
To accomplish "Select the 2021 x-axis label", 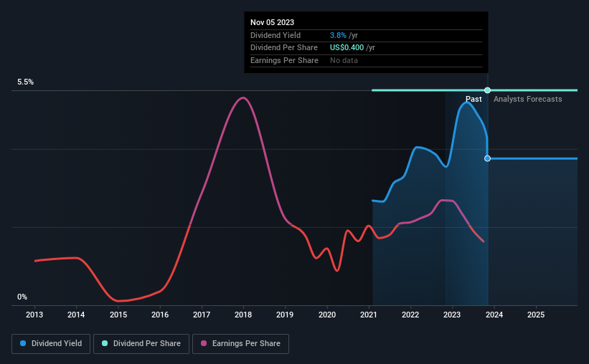I will point(369,315).
